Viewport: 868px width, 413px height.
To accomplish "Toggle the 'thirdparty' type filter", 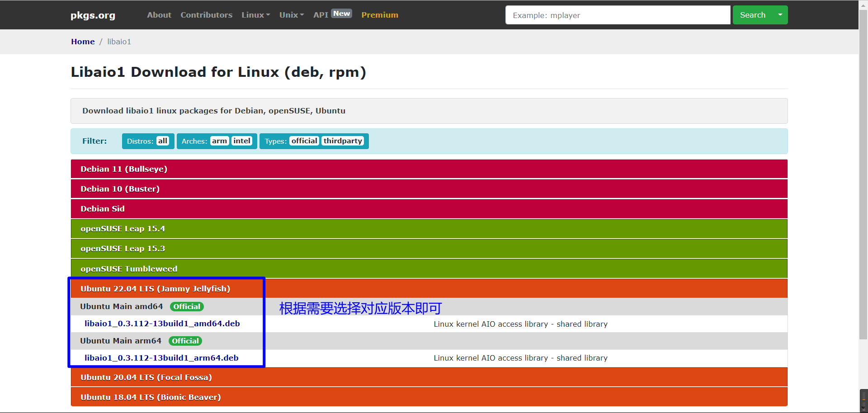I will coord(343,141).
